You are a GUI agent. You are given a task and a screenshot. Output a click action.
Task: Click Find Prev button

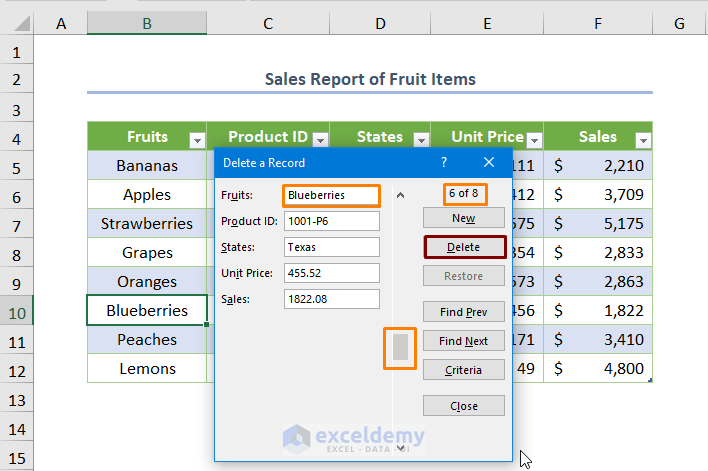[463, 312]
